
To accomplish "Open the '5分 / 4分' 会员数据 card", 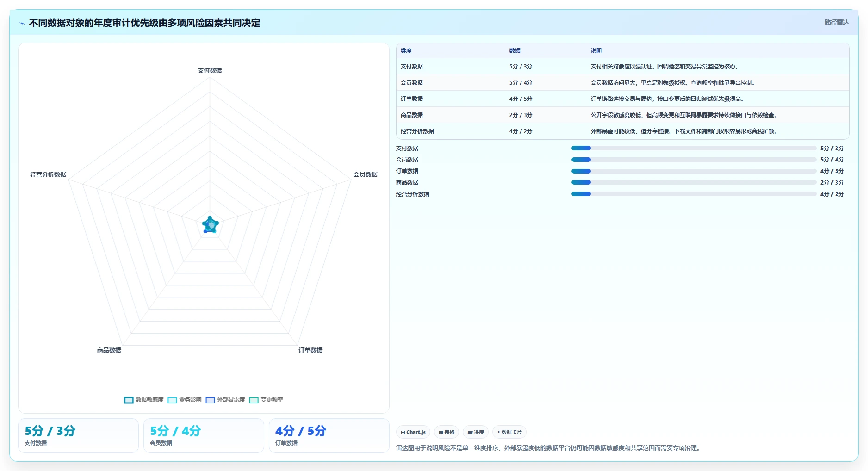I will (204, 436).
